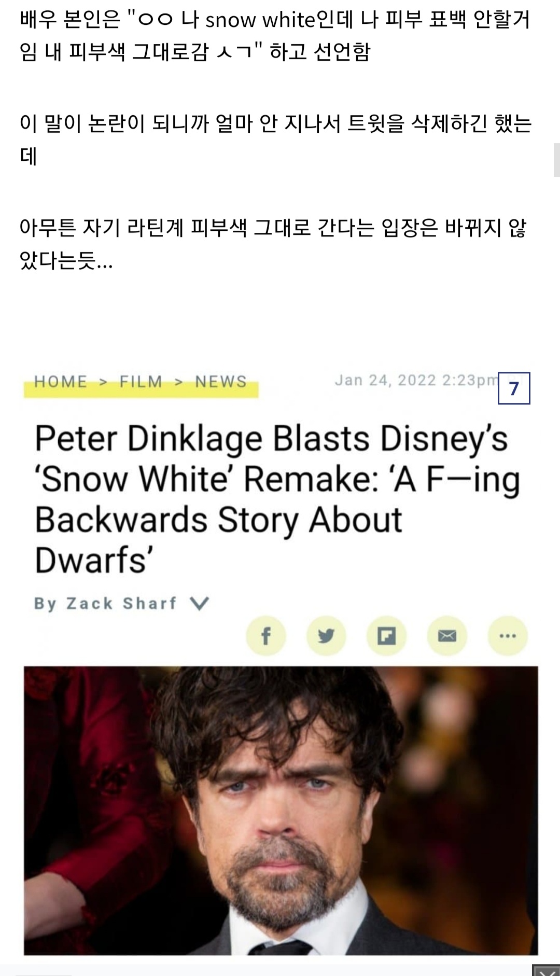Close the bottom ad banner
The height and width of the screenshot is (976, 560).
(546, 971)
